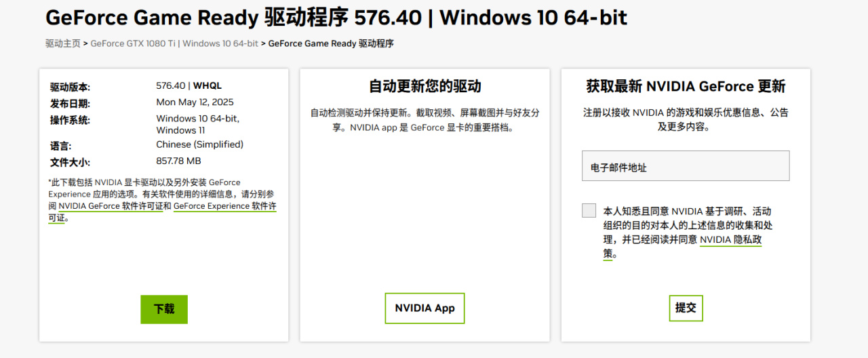Click current breadcrumb GeForce Game Ready 驱动程序
Viewport: 868px width, 358px height.
pos(331,43)
